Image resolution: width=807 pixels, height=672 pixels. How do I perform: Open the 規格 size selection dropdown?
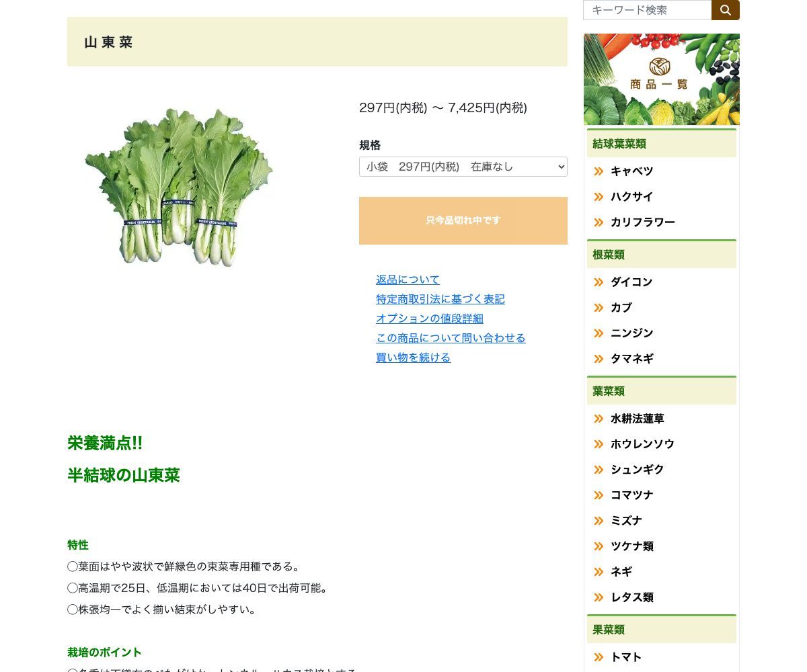pos(463,167)
